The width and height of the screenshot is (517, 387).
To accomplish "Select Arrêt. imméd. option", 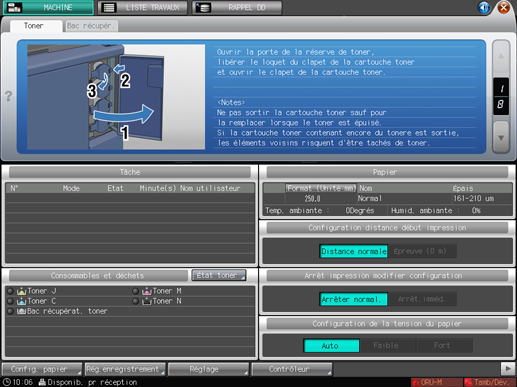I will (422, 299).
